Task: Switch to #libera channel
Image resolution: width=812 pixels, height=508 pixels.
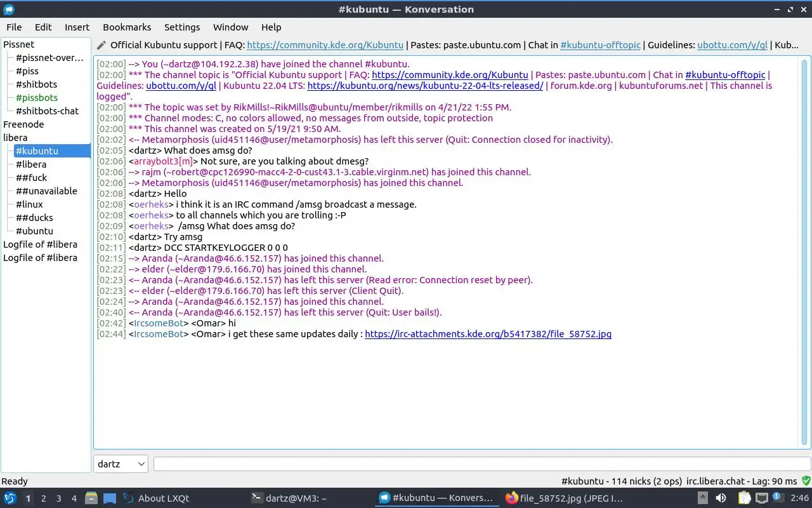Action: [31, 164]
